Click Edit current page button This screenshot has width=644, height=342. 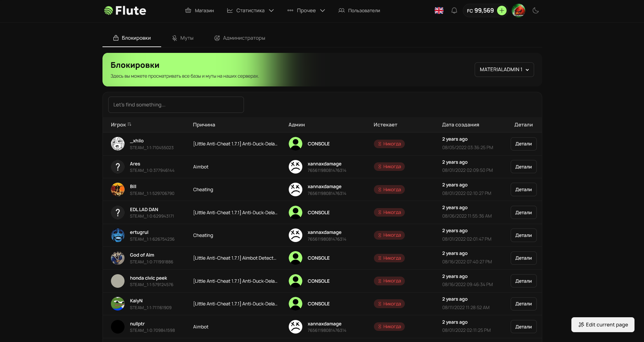click(603, 325)
